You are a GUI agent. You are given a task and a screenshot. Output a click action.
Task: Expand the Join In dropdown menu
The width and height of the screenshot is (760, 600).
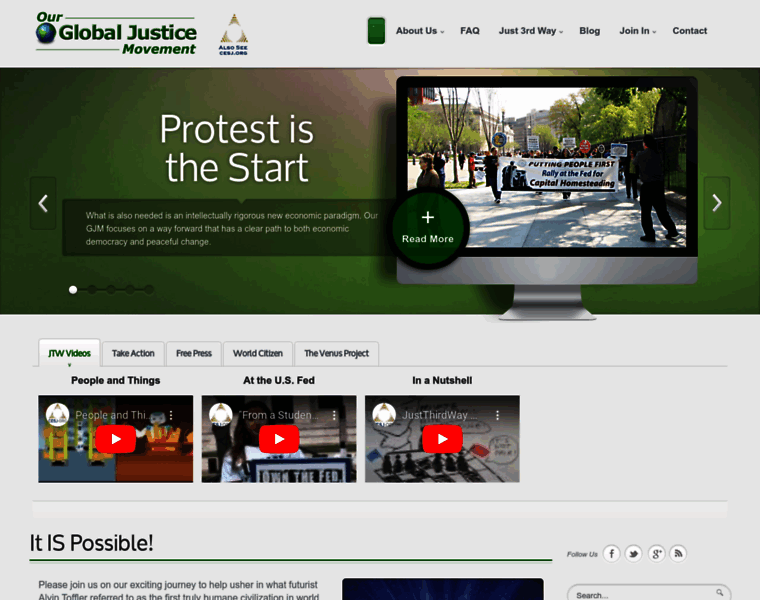[637, 31]
